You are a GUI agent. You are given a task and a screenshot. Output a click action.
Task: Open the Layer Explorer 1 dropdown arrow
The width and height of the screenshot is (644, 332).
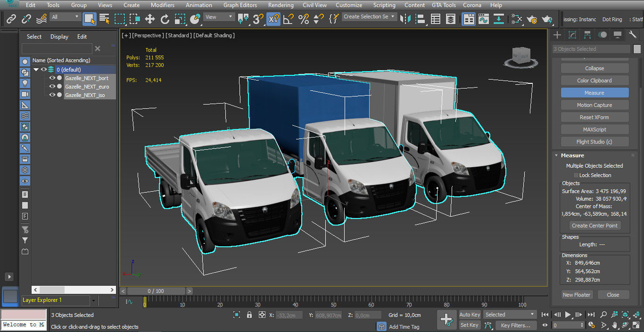click(x=93, y=300)
